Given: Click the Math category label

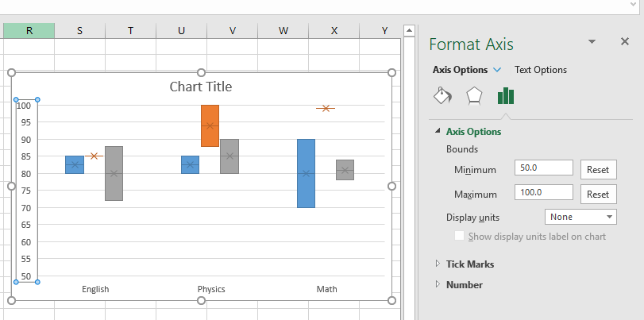Looking at the screenshot, I should 327,289.
